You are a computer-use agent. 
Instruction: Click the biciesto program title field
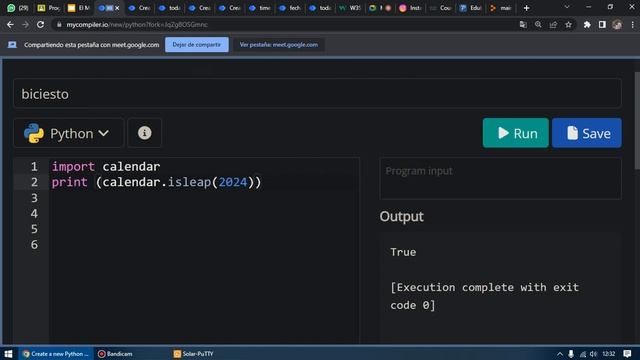coord(317,93)
